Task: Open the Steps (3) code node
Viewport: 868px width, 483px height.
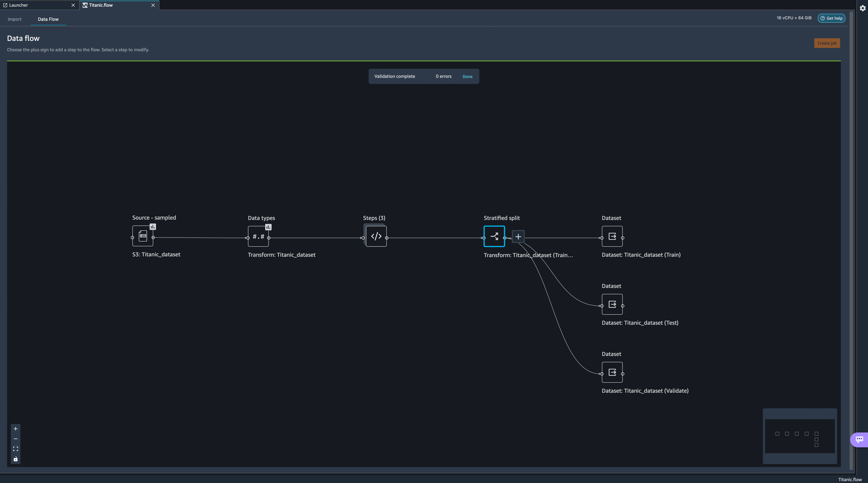Action: tap(376, 236)
